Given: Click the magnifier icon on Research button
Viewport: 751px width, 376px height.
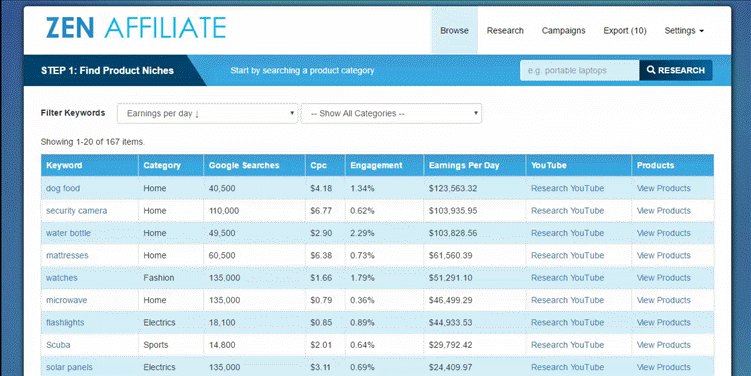Looking at the screenshot, I should [651, 70].
